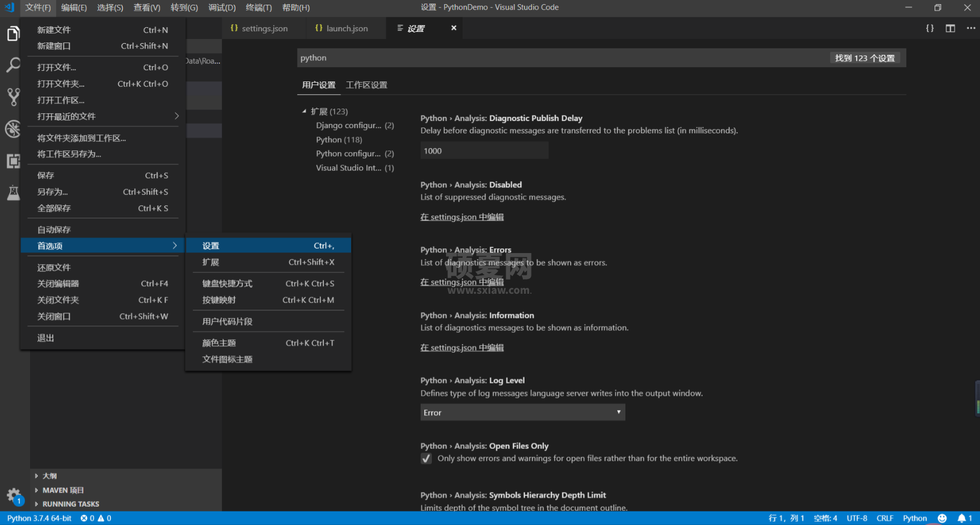This screenshot has height=525, width=980.
Task: Select Django configur... (2) tree item
Action: (x=355, y=126)
